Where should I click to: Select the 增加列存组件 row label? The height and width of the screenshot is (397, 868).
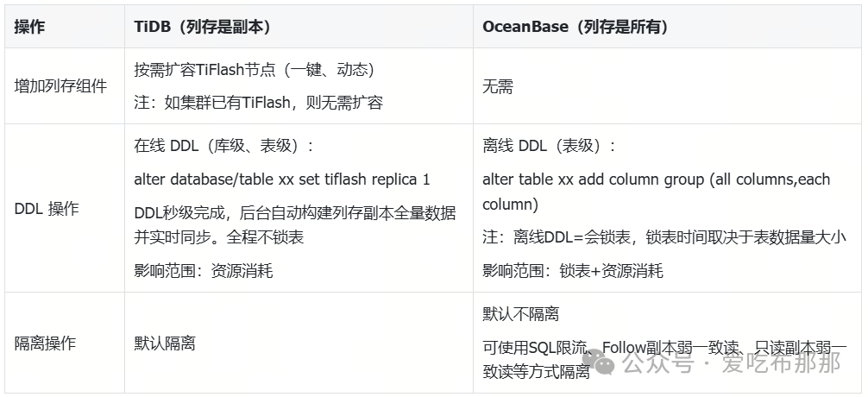coord(61,86)
